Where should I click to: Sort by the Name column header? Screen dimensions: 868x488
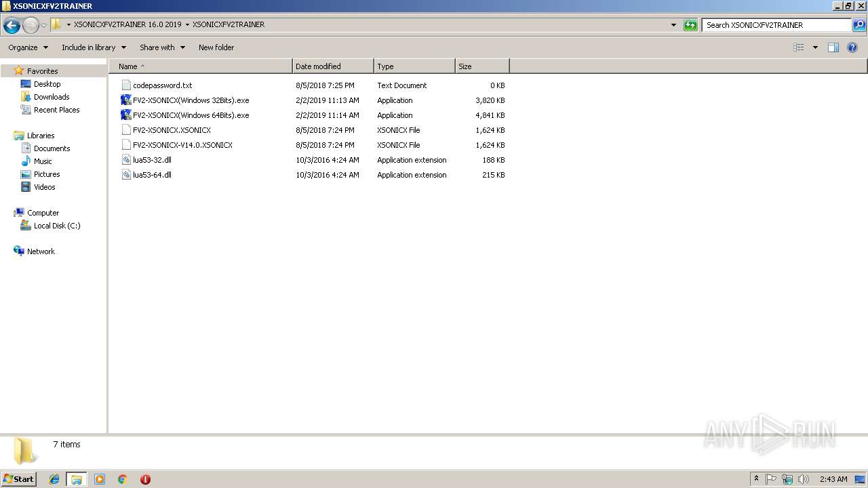[x=201, y=66]
